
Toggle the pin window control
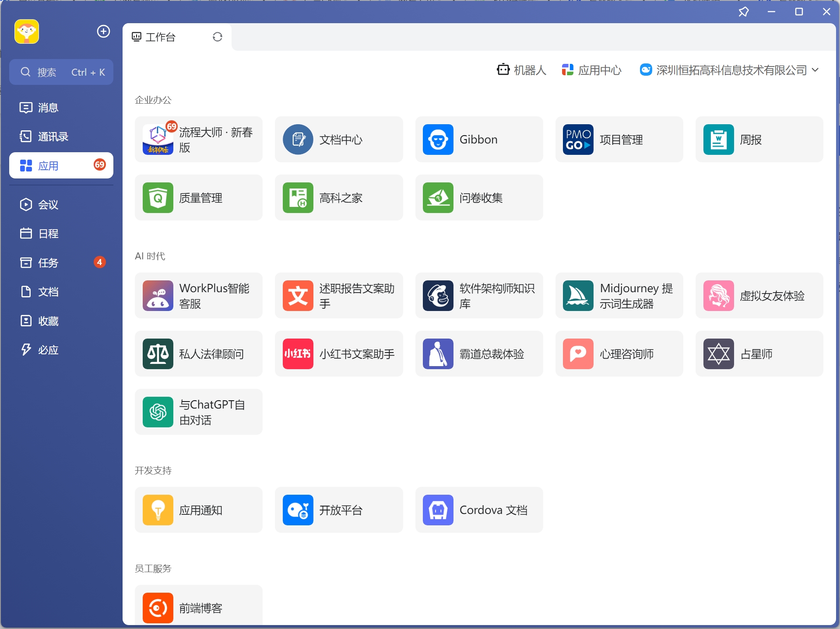(744, 11)
